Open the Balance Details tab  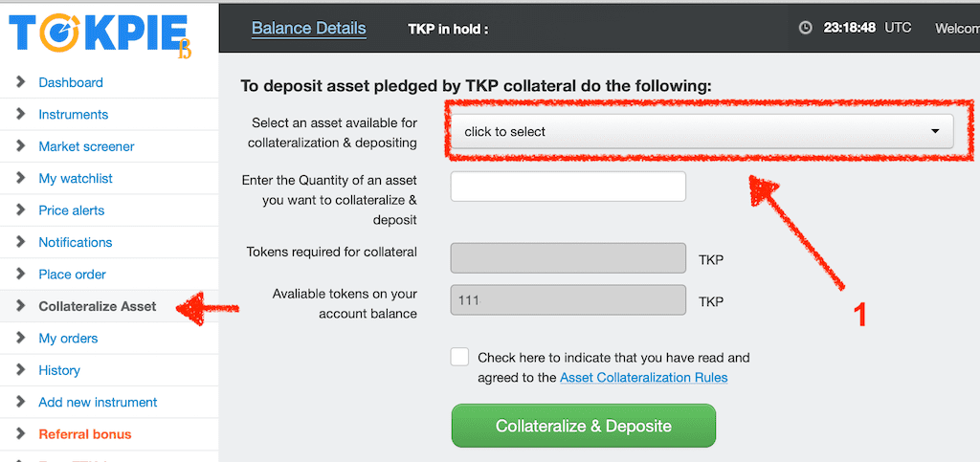click(x=309, y=28)
